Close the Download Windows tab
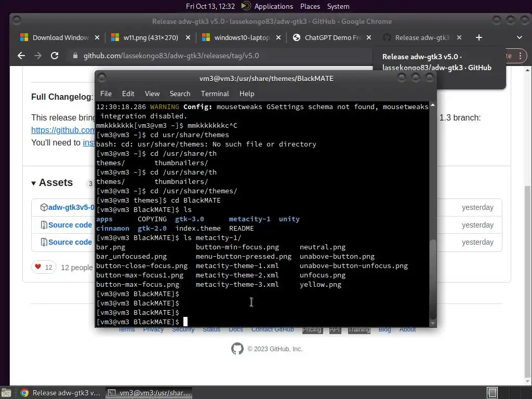The image size is (532, 399). (x=97, y=37)
